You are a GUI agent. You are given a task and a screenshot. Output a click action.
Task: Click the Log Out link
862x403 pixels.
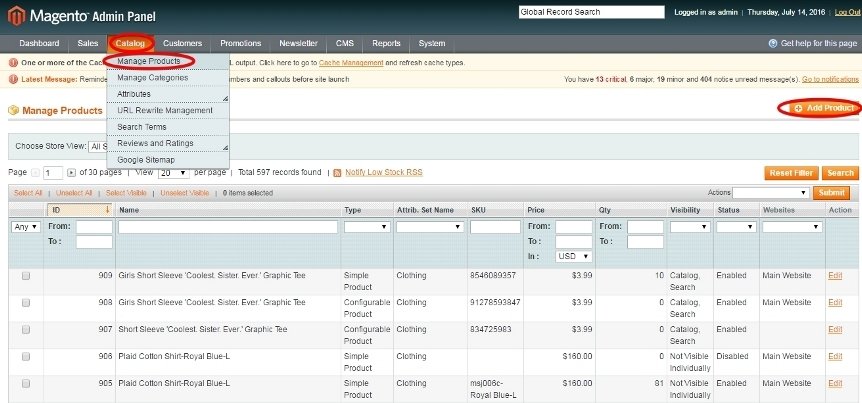(x=847, y=12)
